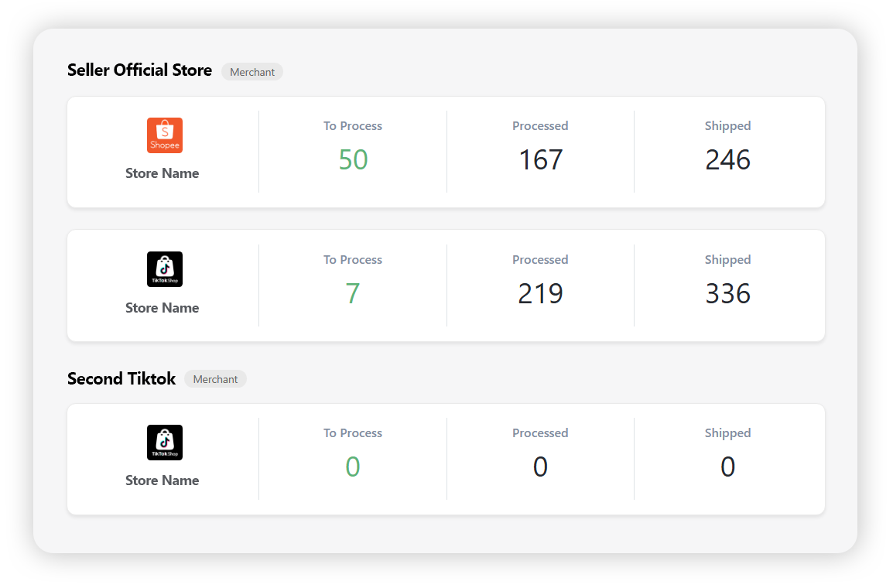This screenshot has width=893, height=588.
Task: Open the 50 orders To Process count
Action: (353, 160)
